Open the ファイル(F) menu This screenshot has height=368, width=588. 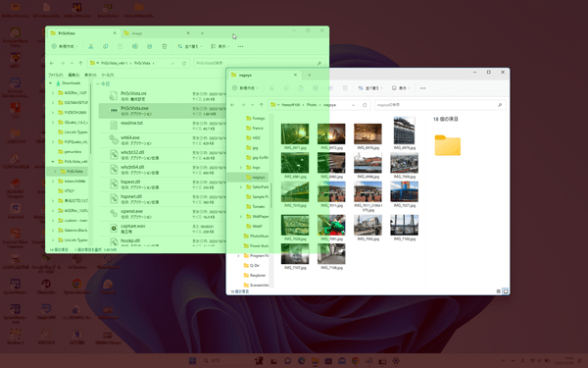pos(56,76)
